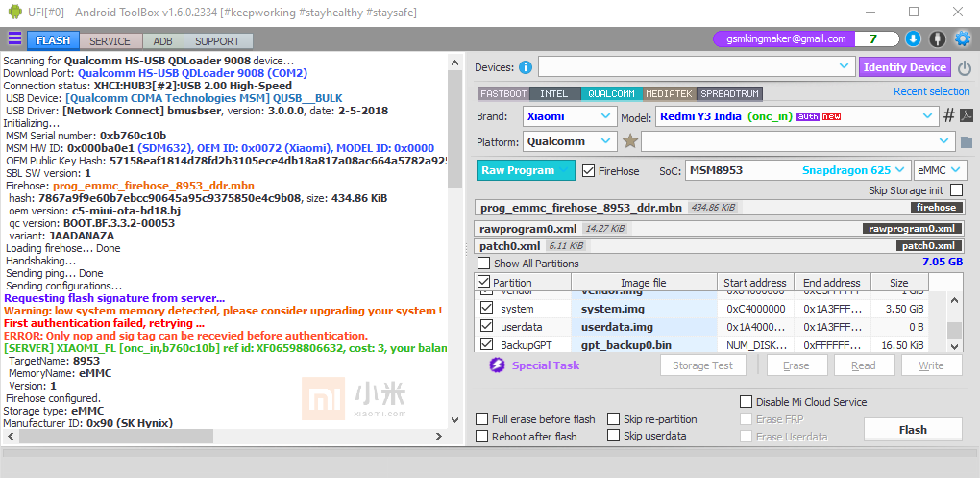Screen dimensions: 980x478
Task: Enable Skip userdata checkbox
Action: [x=613, y=436]
